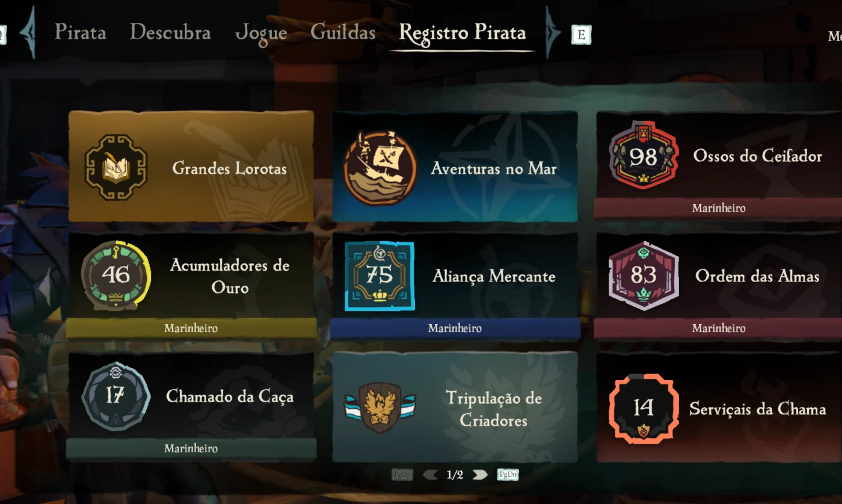This screenshot has height=504, width=842.
Task: Select the Serviçais da Chama level 14 badge
Action: point(644,408)
